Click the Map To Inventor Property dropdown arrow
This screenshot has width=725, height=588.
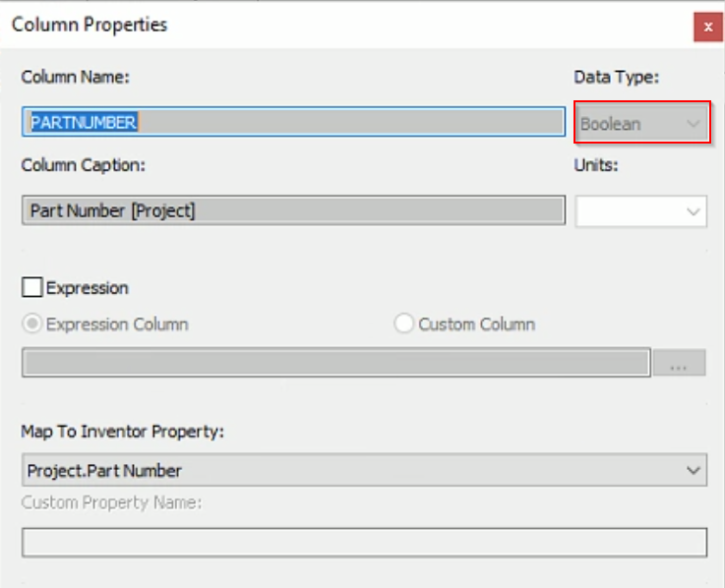692,470
